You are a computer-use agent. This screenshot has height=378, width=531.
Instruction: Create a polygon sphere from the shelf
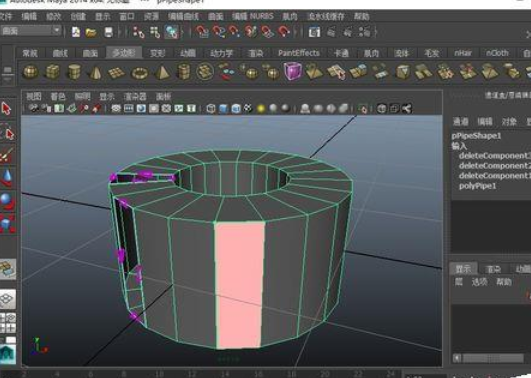pos(30,72)
